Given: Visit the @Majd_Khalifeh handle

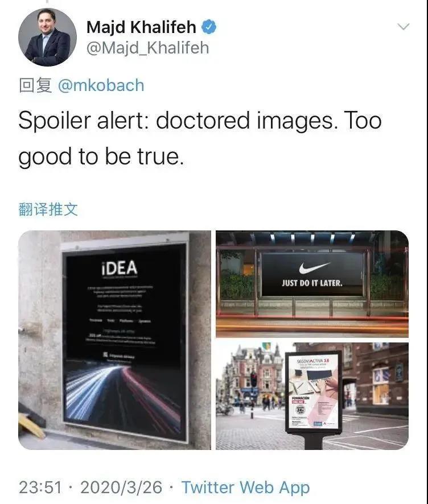Looking at the screenshot, I should click(x=148, y=48).
